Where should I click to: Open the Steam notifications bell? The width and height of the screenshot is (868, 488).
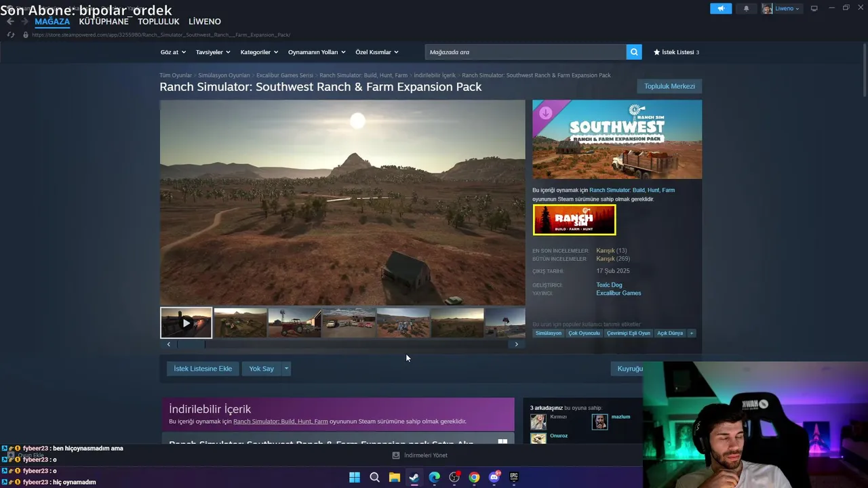click(x=747, y=8)
